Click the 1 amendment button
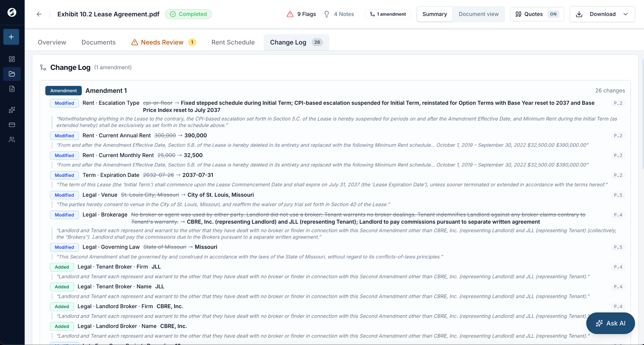Viewport: 644px width, 345px height. [x=388, y=14]
